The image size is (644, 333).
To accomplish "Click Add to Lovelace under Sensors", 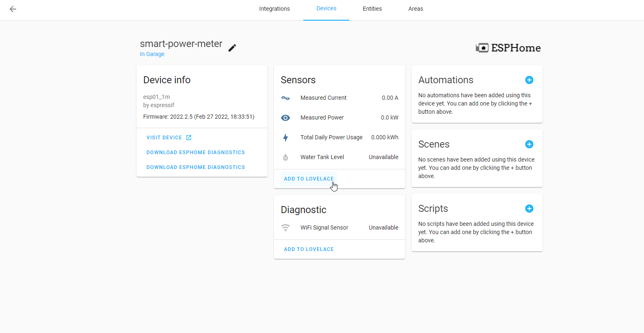I will click(309, 178).
